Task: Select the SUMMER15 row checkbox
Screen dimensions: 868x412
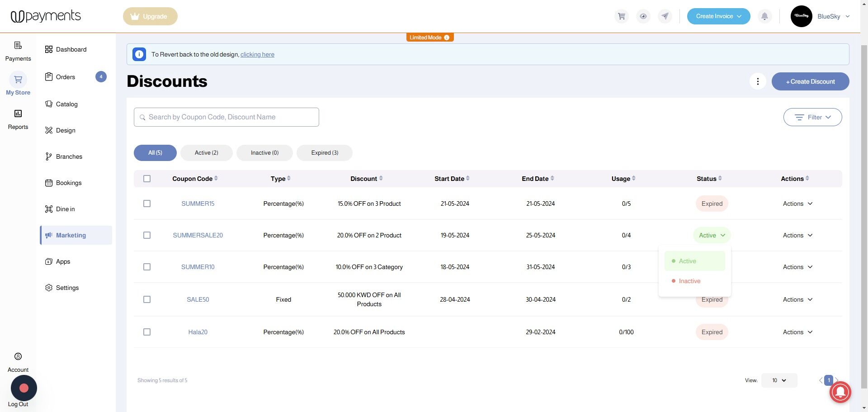Action: click(147, 204)
